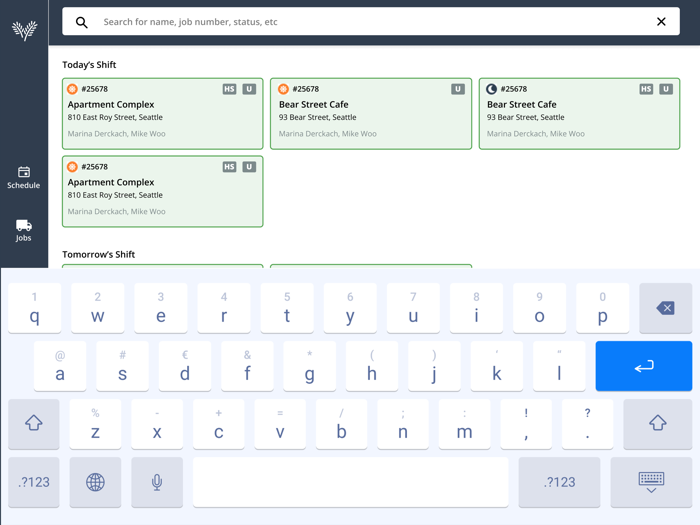The height and width of the screenshot is (525, 700).
Task: Open the Bear Street Cafe card with moon icon
Action: 579,113
